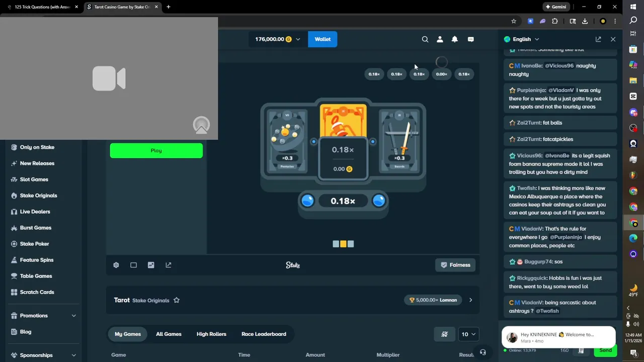Click the green Play button
The width and height of the screenshot is (644, 362).
pyautogui.click(x=156, y=150)
